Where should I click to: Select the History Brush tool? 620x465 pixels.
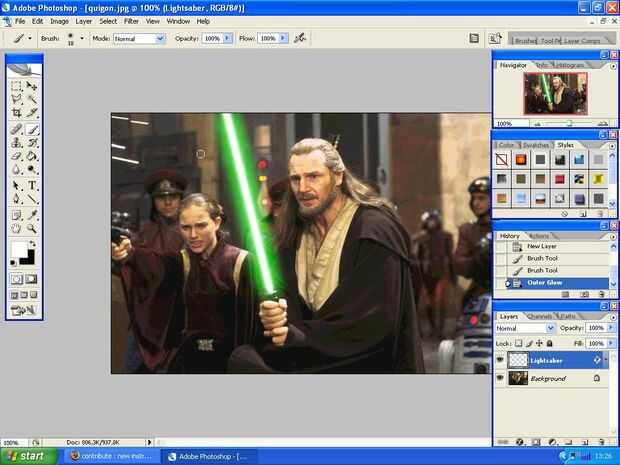click(x=32, y=142)
